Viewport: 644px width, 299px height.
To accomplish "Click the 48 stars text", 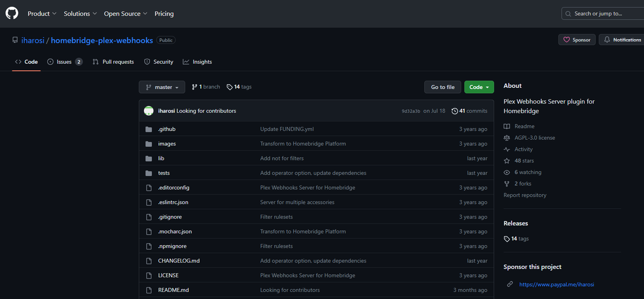I will (x=524, y=161).
